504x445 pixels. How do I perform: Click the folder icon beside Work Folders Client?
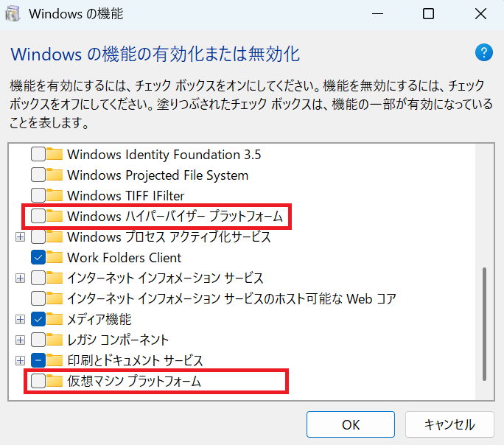[55, 258]
